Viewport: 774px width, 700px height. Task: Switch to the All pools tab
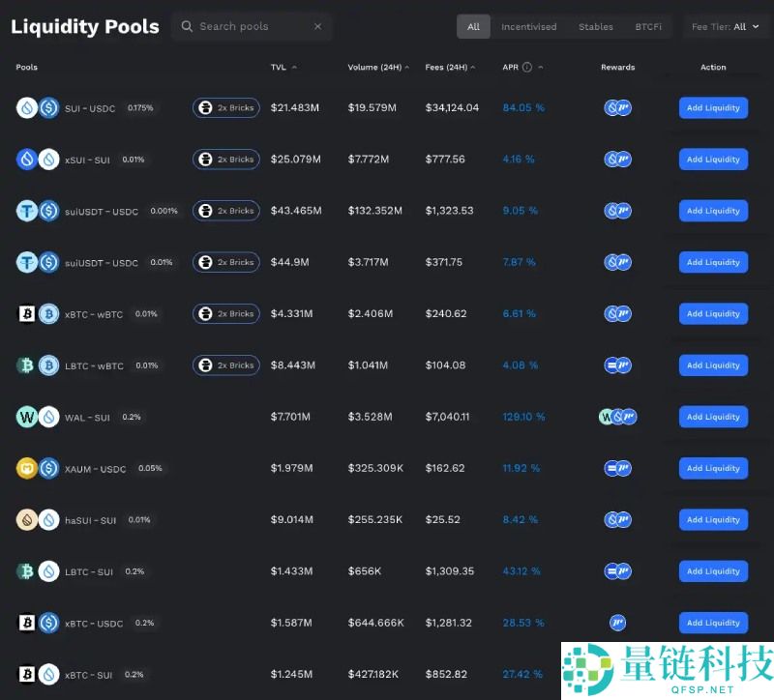473,26
